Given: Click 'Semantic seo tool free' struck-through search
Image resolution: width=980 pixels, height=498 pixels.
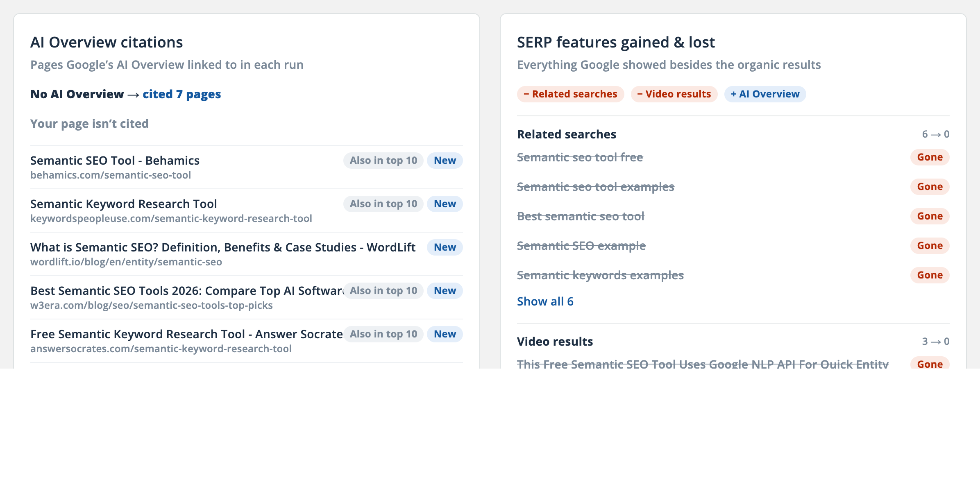Looking at the screenshot, I should click(580, 157).
